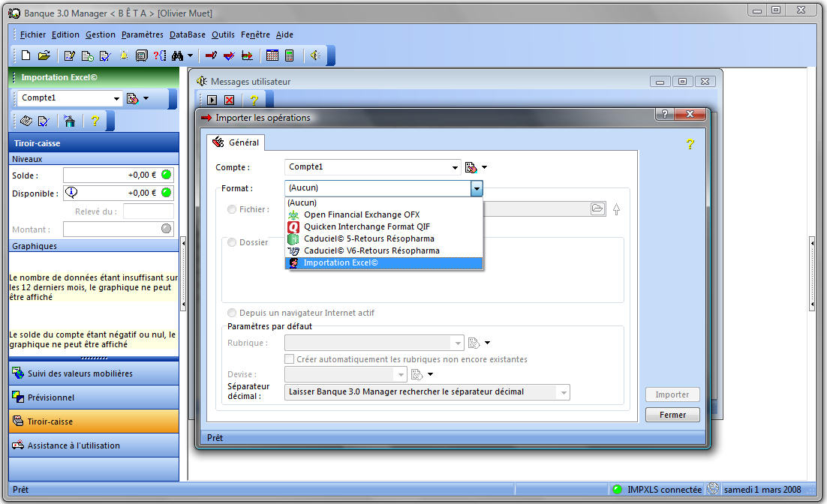
Task: Click yellow help question mark in import dialog
Action: 690,144
